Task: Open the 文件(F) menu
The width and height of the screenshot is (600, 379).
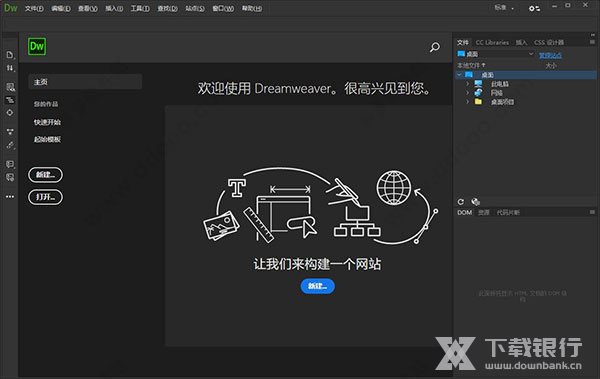Action: pos(34,8)
